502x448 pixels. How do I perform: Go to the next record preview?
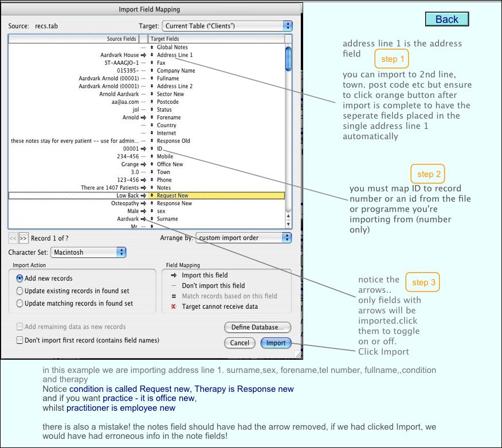(x=23, y=238)
